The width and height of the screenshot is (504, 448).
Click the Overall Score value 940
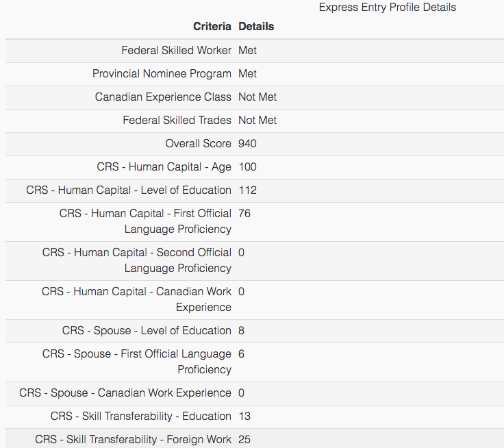point(247,144)
